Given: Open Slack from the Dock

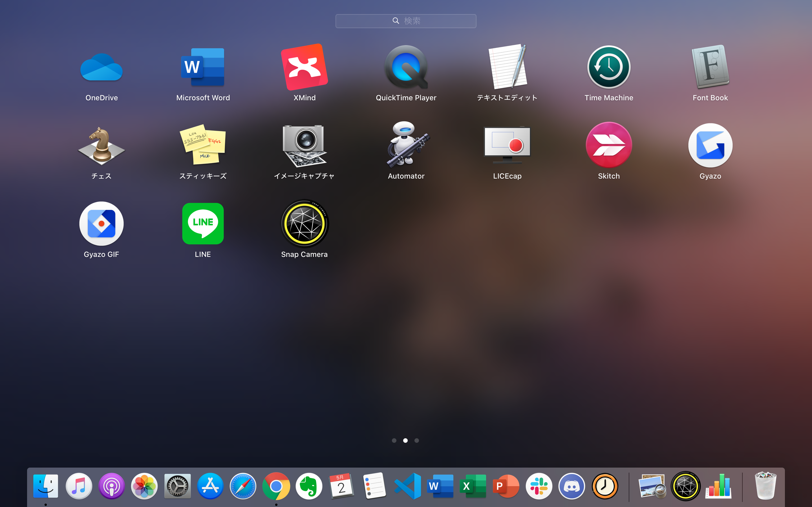Looking at the screenshot, I should (x=539, y=486).
